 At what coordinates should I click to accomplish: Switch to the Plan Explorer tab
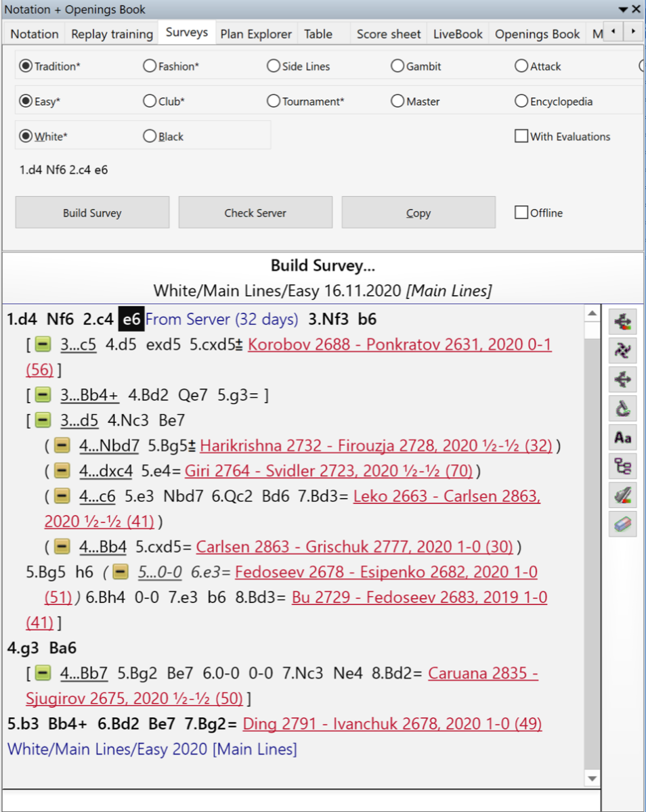[x=256, y=34]
